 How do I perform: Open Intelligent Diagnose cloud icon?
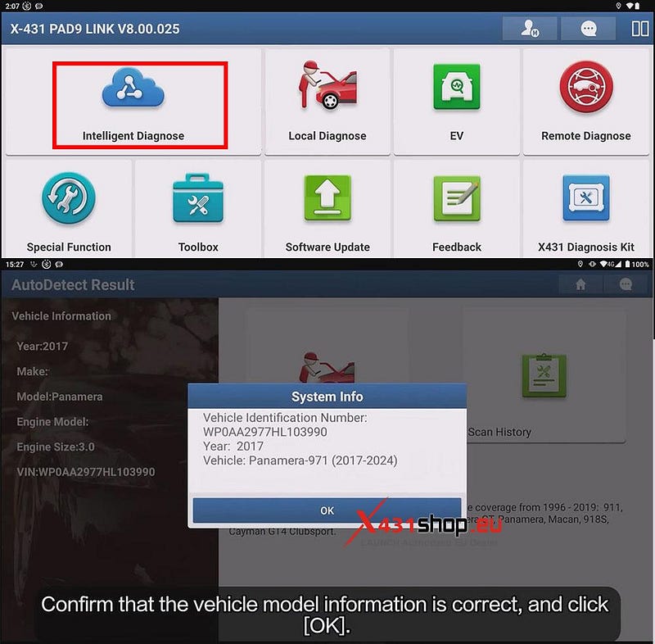pos(133,88)
